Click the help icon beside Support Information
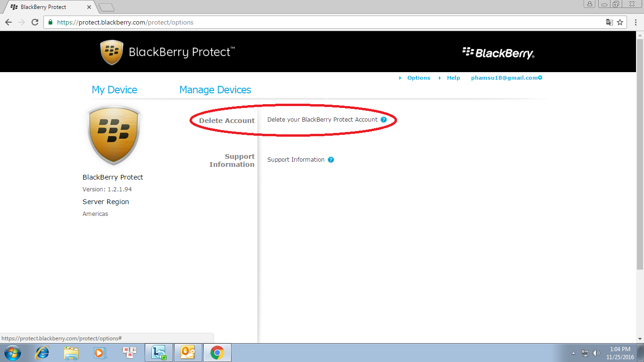Image resolution: width=644 pixels, height=362 pixels. [331, 160]
